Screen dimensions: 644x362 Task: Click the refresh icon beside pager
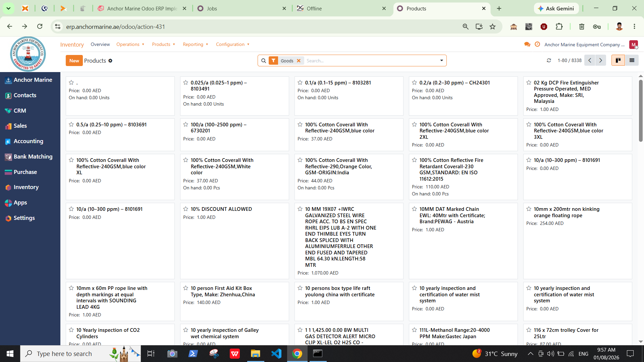(549, 61)
